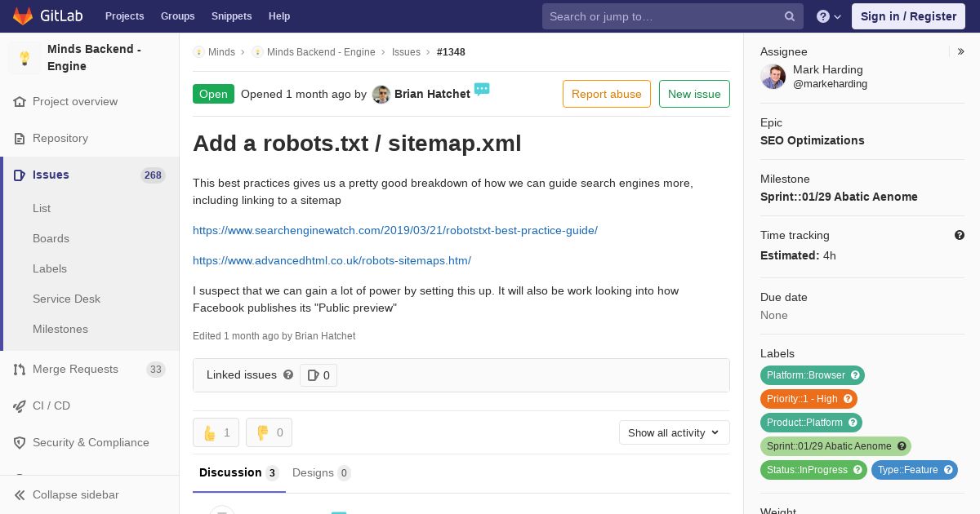Click the Search or jump to field
The height and width of the screenshot is (514, 980).
(673, 16)
